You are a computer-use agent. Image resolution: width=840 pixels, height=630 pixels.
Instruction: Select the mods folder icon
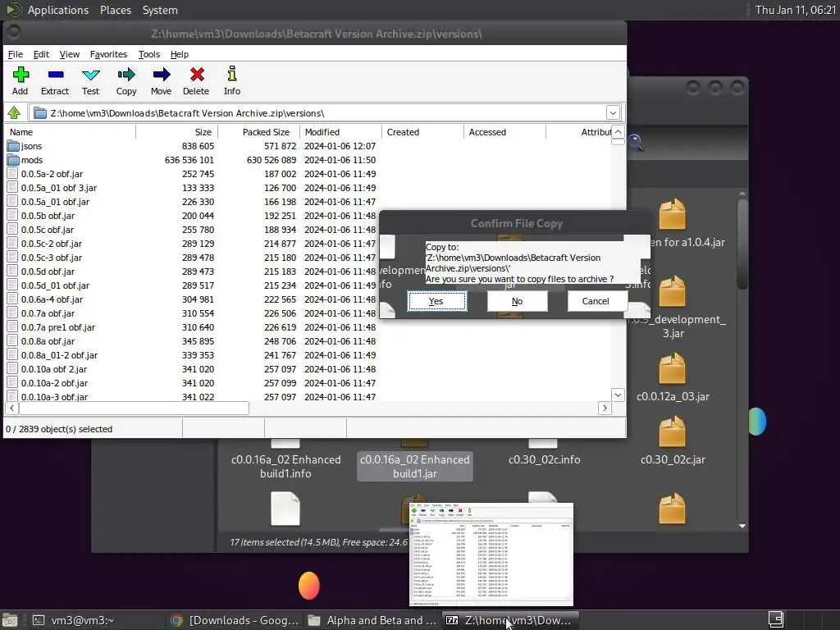(13, 160)
